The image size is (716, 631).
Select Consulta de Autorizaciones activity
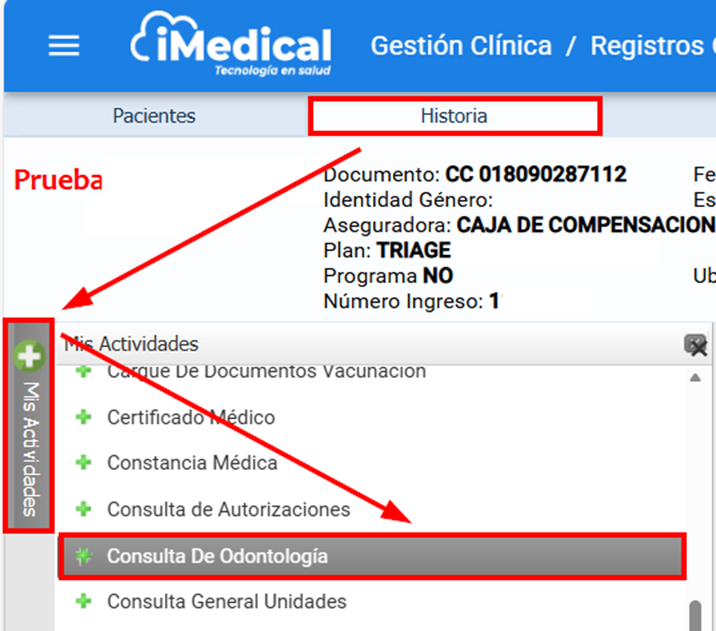pos(228,509)
